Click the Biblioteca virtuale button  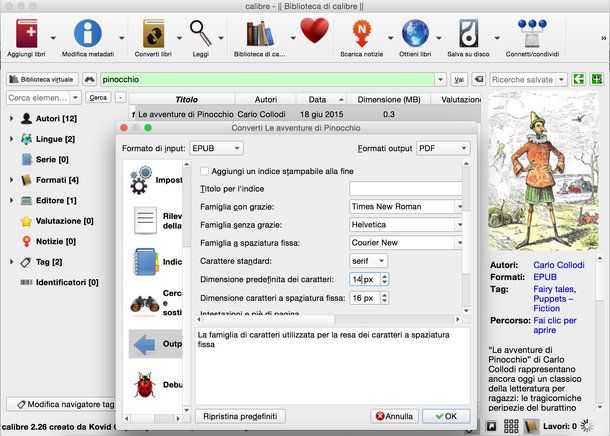pyautogui.click(x=42, y=79)
